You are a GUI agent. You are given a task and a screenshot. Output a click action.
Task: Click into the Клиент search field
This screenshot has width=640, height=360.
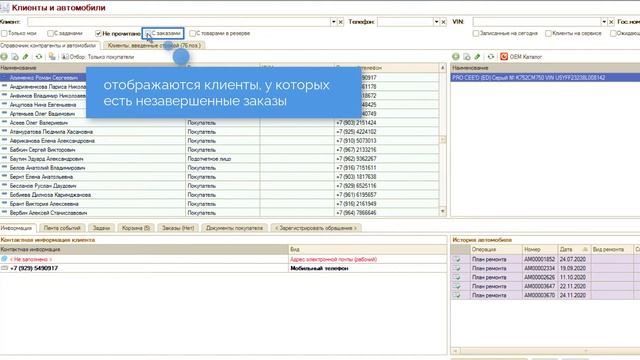(x=179, y=22)
